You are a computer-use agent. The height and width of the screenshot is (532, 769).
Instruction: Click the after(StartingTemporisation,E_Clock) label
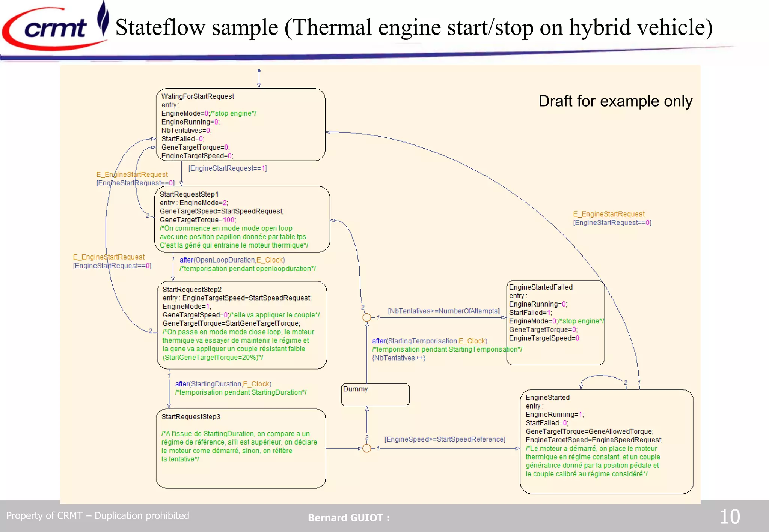click(430, 341)
